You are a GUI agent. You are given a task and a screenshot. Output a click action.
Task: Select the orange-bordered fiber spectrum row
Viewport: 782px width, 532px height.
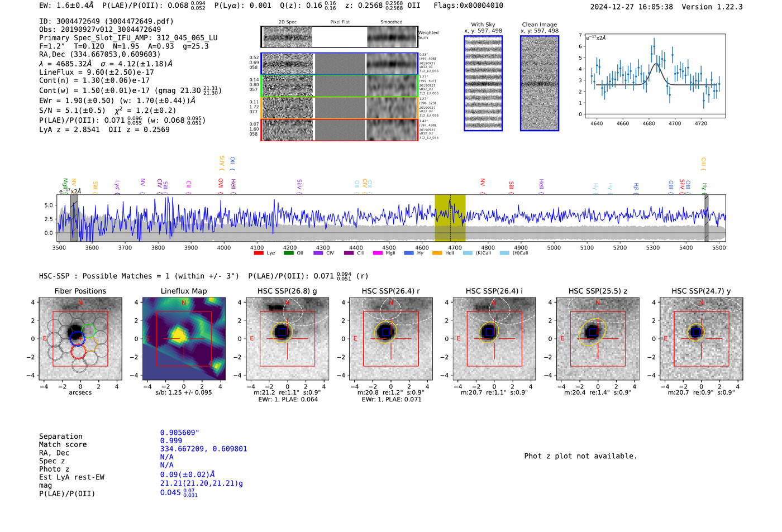pos(340,108)
